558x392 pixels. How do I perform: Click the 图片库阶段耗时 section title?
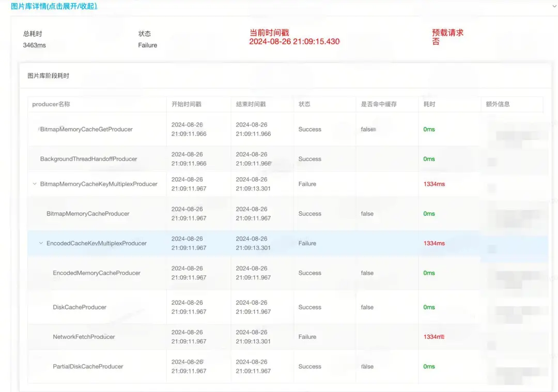pyautogui.click(x=49, y=76)
